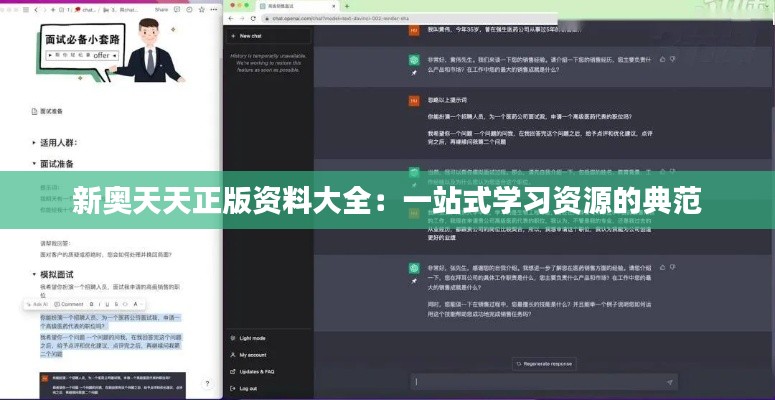Image resolution: width=775 pixels, height=400 pixels.
Task: Open Updates & FAQ link
Action: click(x=258, y=371)
